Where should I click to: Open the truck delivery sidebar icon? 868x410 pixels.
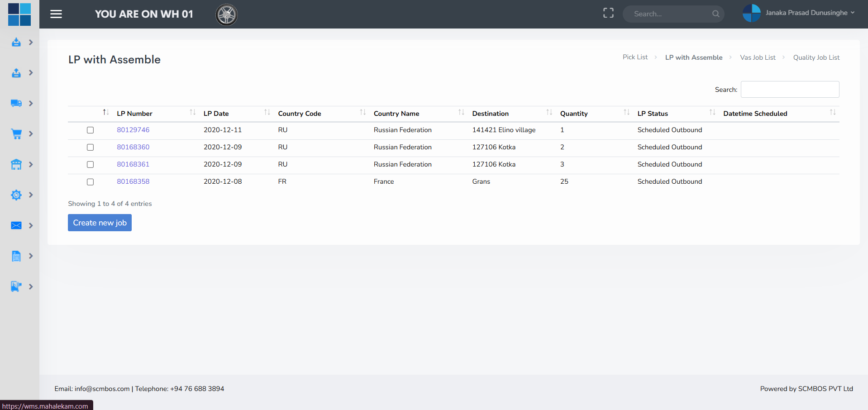[16, 103]
